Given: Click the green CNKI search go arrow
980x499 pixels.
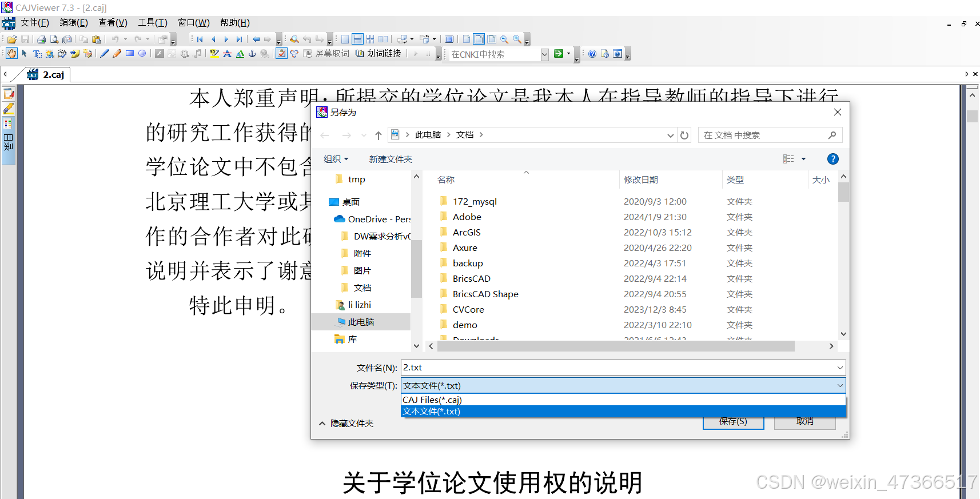Looking at the screenshot, I should click(559, 53).
